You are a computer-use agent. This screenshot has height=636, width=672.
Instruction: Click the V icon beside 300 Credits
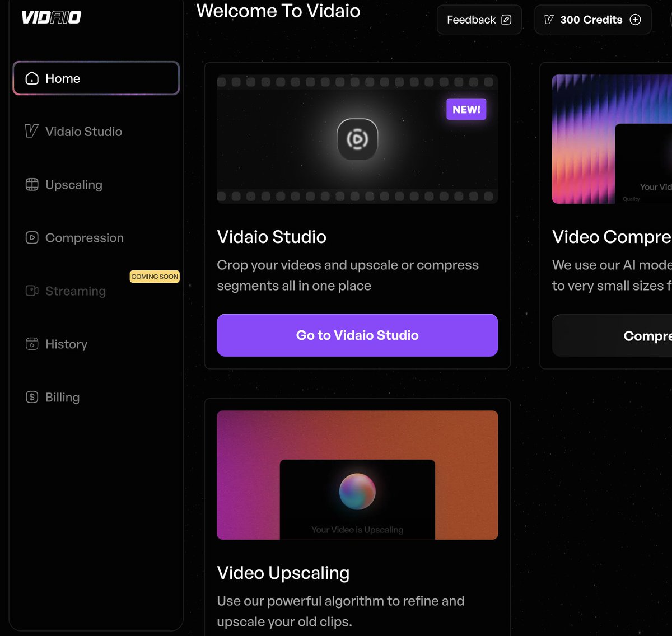(x=549, y=20)
